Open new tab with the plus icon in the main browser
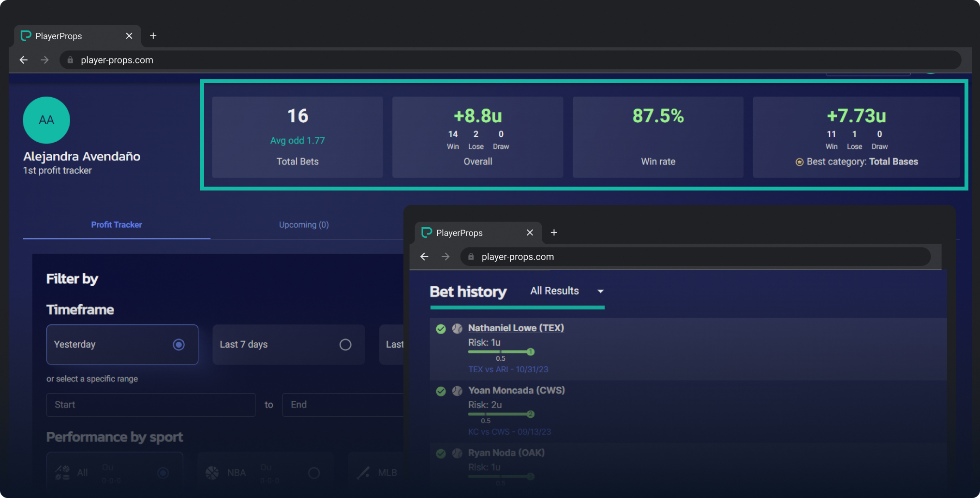 pyautogui.click(x=153, y=36)
